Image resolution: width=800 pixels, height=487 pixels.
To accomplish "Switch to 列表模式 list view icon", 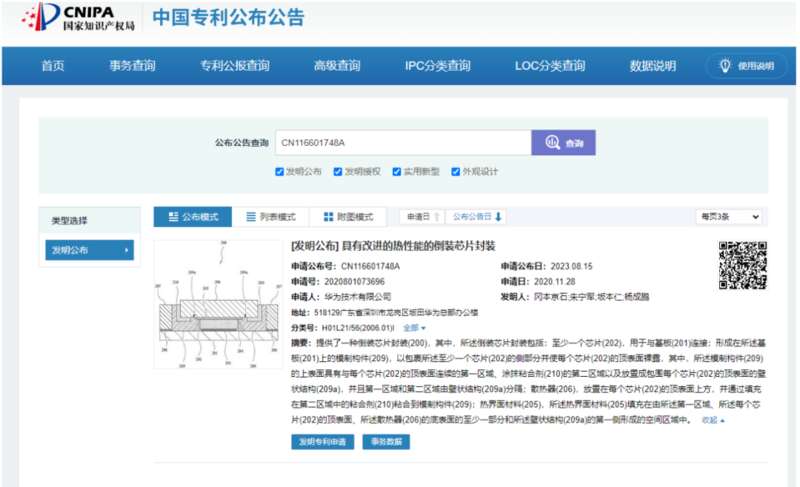I will coord(251,217).
